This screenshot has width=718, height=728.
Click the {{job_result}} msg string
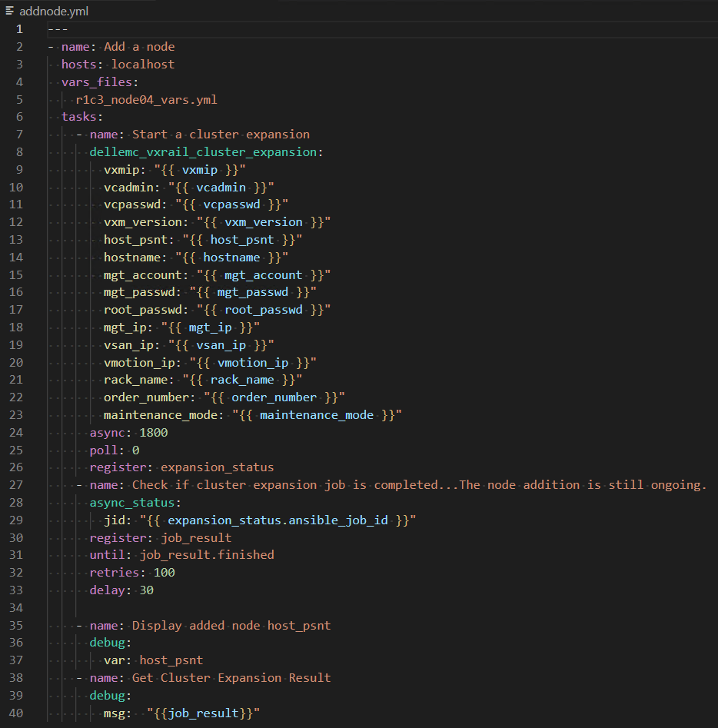[204, 713]
